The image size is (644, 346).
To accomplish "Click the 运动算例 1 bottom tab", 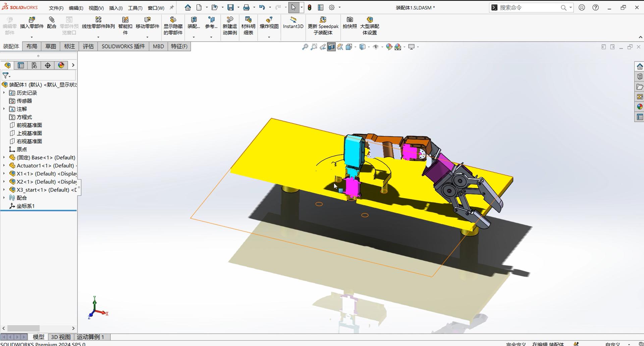I will coord(91,337).
